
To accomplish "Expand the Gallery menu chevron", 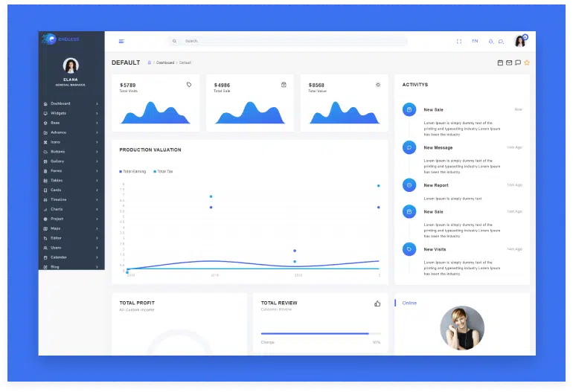I will point(97,161).
